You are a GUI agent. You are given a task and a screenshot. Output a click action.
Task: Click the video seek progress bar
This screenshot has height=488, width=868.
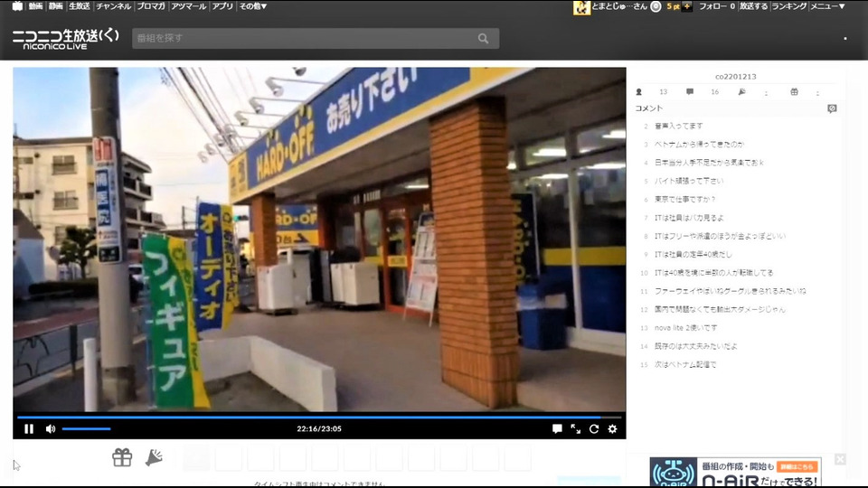[319, 418]
